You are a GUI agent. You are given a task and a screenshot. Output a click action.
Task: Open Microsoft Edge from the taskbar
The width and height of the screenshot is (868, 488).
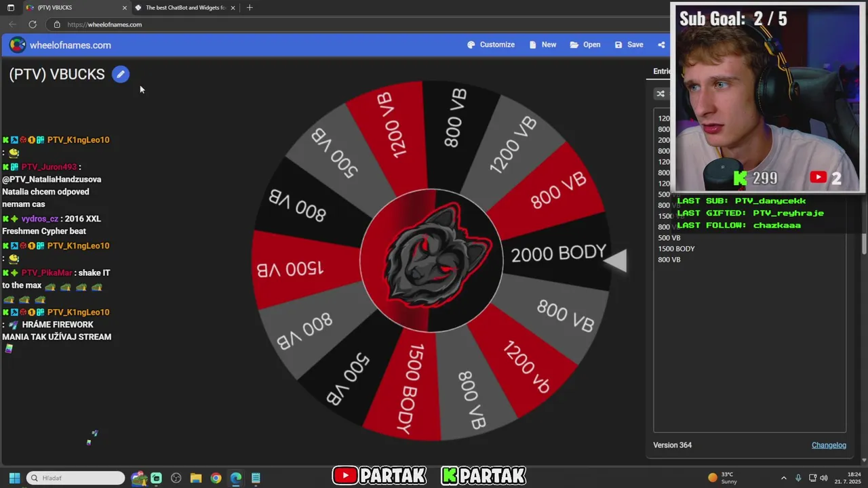(x=235, y=478)
